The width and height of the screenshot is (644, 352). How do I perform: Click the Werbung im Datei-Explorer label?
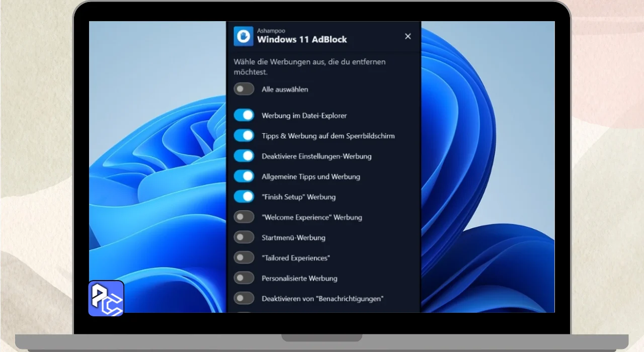pyautogui.click(x=304, y=116)
